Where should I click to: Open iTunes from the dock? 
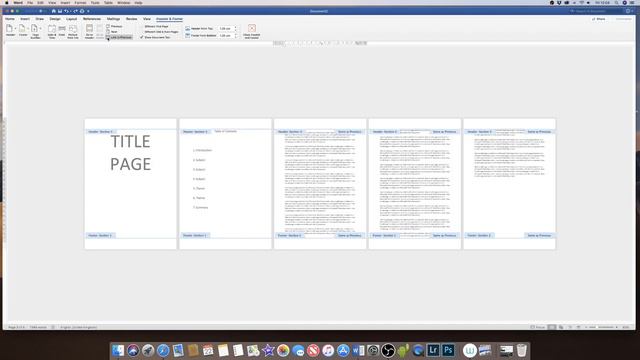coord(328,350)
